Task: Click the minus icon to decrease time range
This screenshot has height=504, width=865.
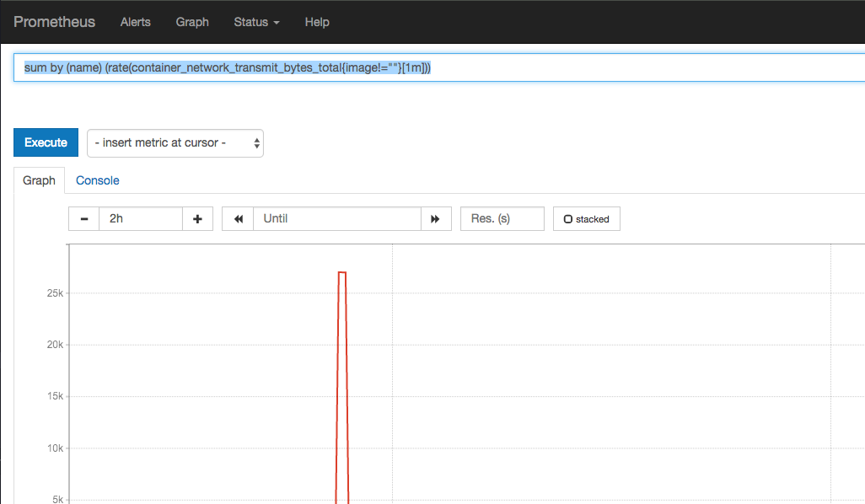Action: pyautogui.click(x=84, y=219)
